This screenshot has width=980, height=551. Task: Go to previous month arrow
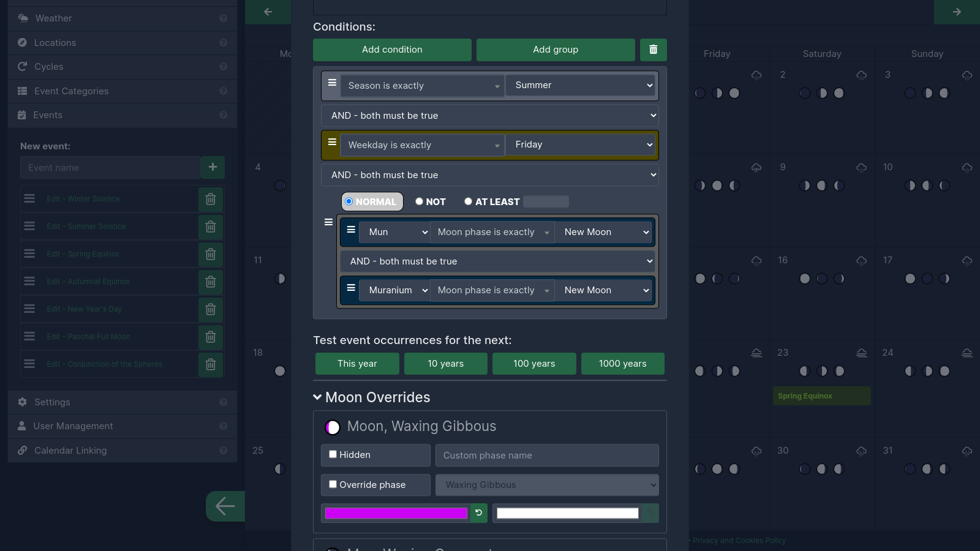(268, 12)
